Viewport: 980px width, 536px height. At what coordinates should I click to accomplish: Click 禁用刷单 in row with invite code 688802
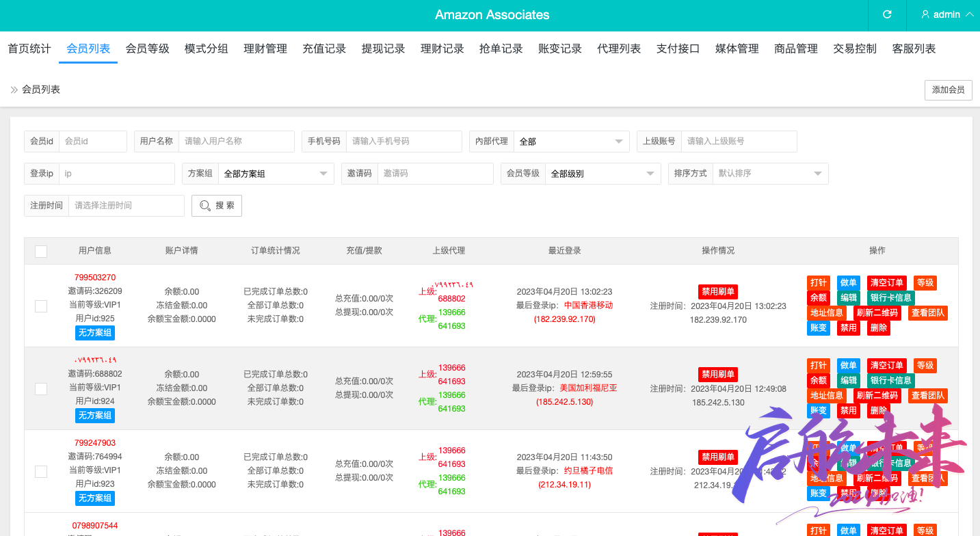[718, 375]
